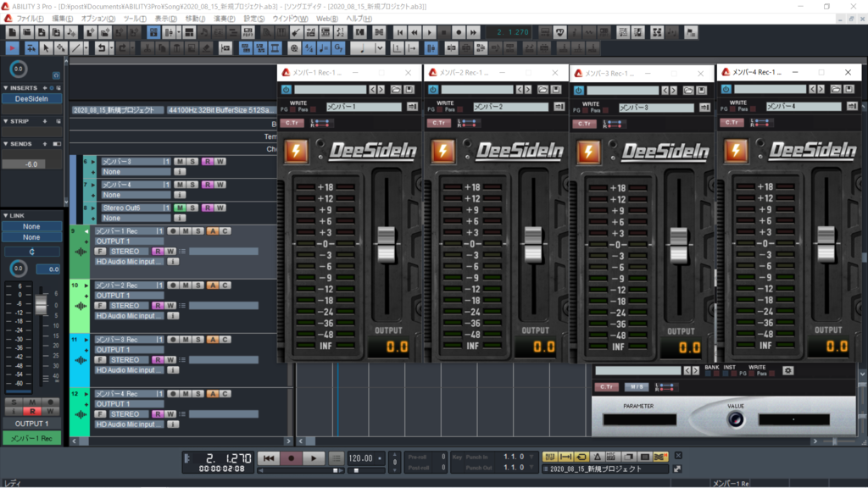
Task: Click the heart-shaped toolbar icon
Action: [x=559, y=33]
